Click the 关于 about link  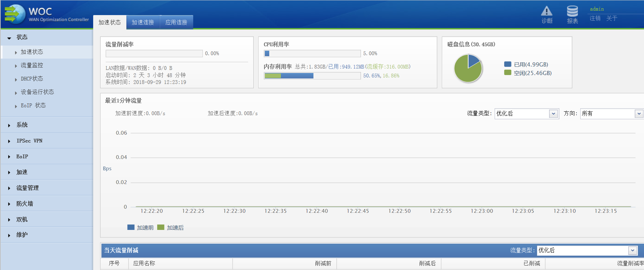611,18
